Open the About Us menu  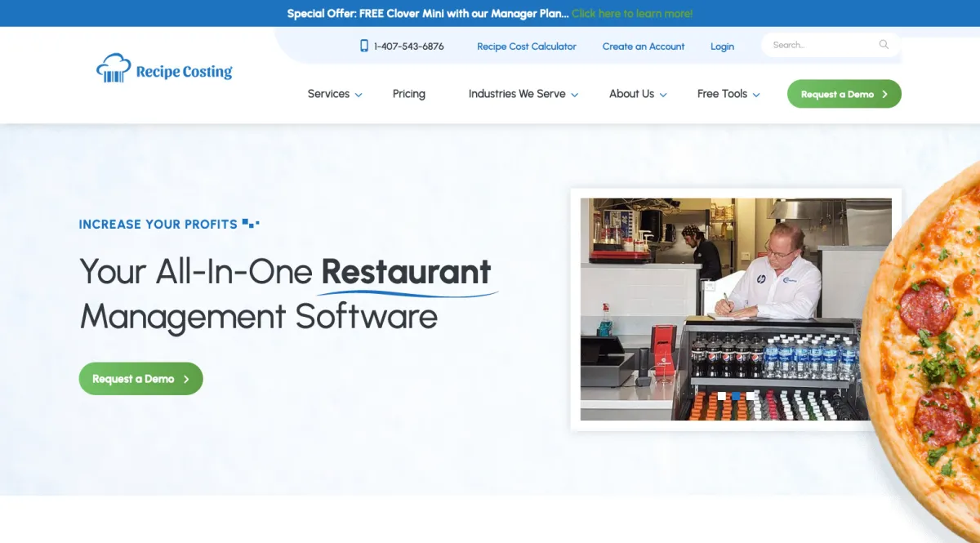tap(631, 94)
